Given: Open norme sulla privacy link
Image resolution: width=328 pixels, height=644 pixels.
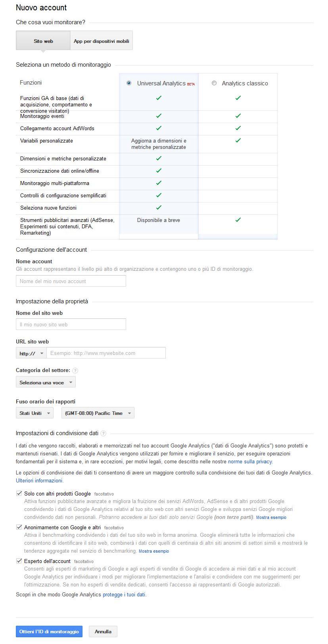Looking at the screenshot, I should [x=250, y=462].
